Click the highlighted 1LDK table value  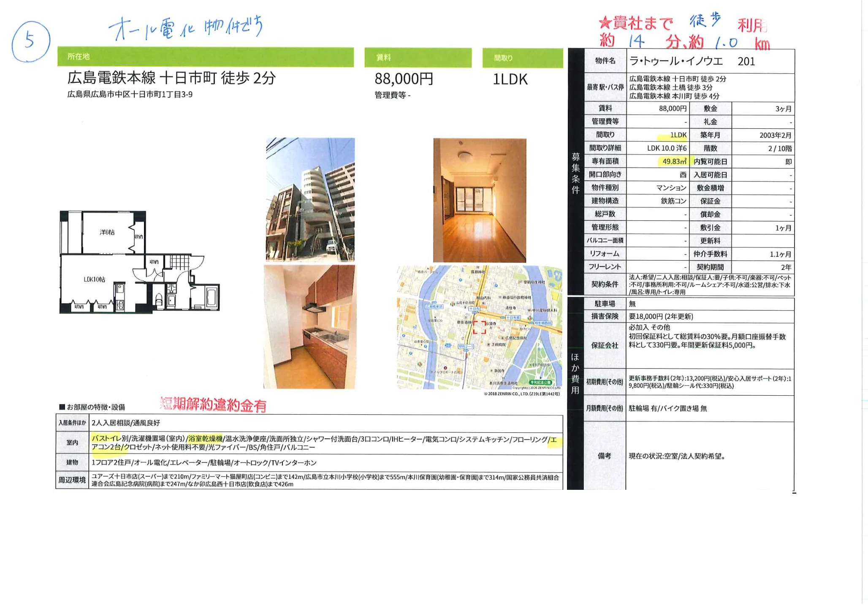[678, 135]
